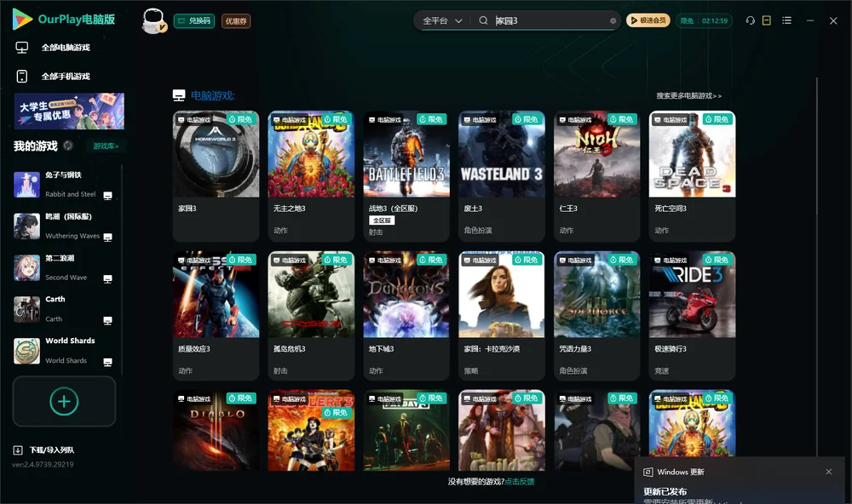
Task: Clear the search text with the x icon
Action: click(613, 20)
